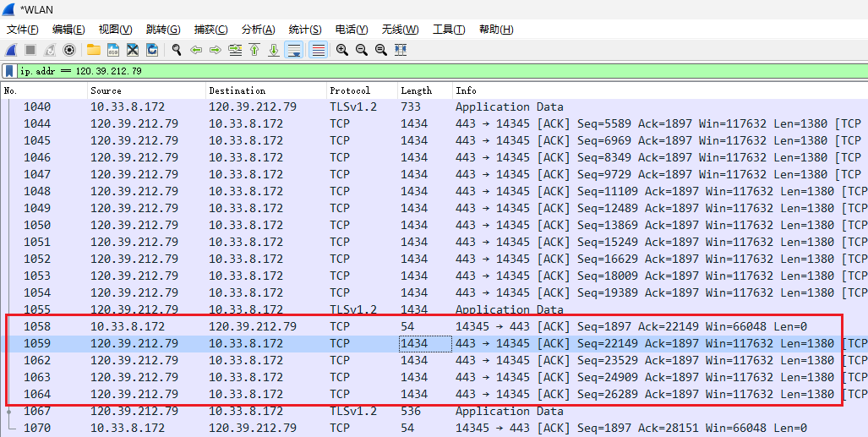This screenshot has width=868, height=437.
Task: Go forward to next packet arrow
Action: (x=216, y=50)
